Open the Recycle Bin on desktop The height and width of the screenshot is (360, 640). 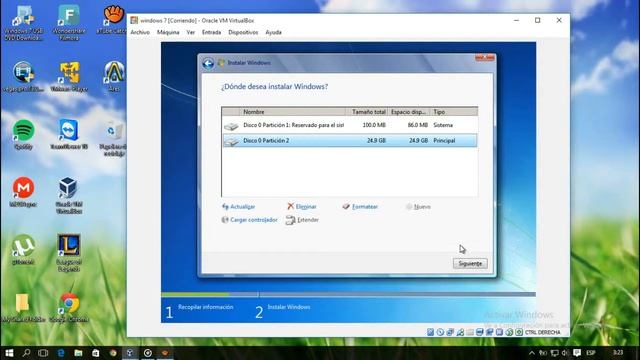click(x=114, y=138)
